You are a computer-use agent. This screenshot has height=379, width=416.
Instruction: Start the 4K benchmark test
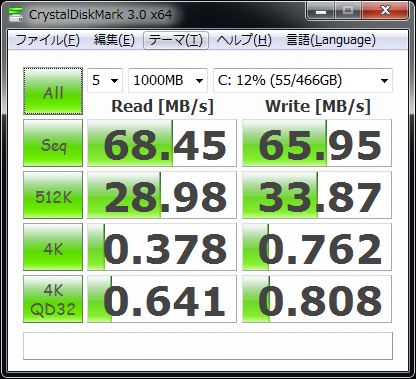pyautogui.click(x=53, y=247)
